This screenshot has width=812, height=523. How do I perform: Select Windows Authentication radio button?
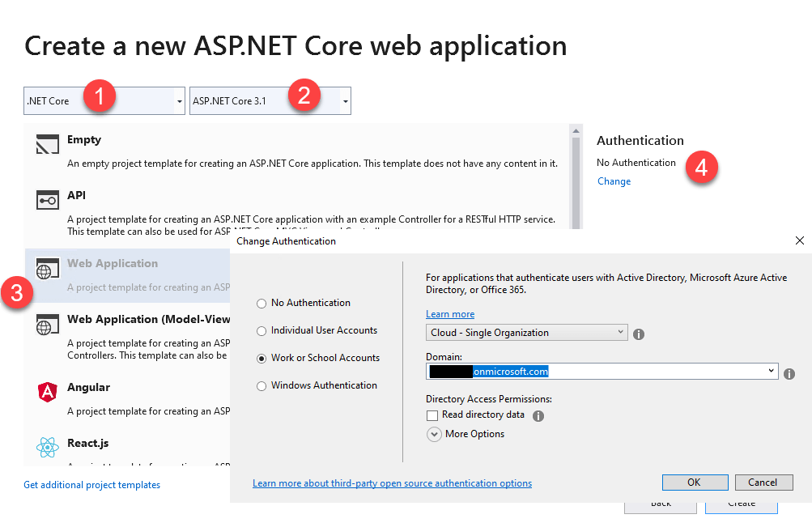tap(261, 386)
